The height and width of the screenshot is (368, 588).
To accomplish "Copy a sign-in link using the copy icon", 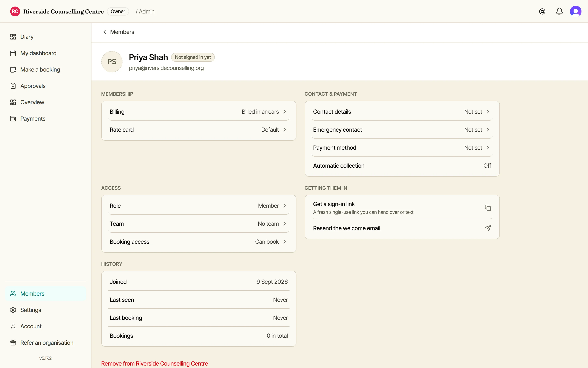I will 488,208.
